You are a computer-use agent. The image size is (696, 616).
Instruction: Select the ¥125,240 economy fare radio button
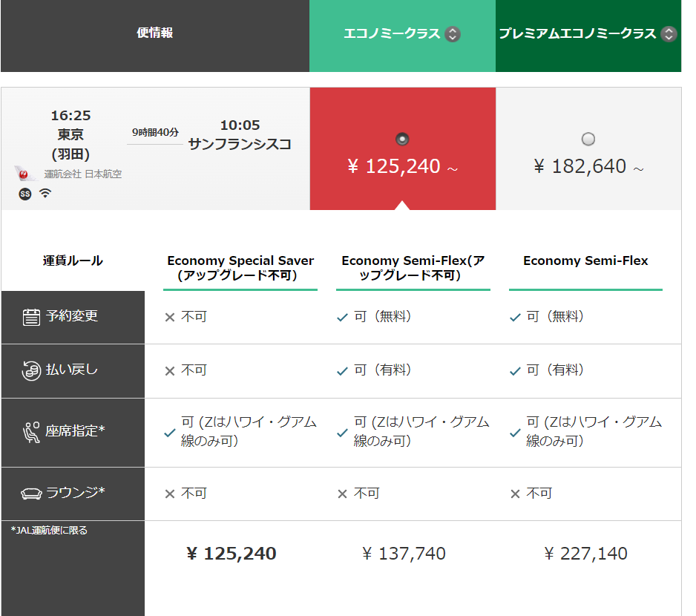[x=402, y=139]
